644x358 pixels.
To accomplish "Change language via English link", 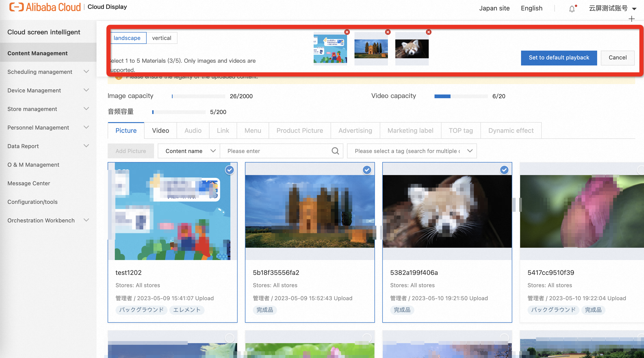I will coord(531,8).
